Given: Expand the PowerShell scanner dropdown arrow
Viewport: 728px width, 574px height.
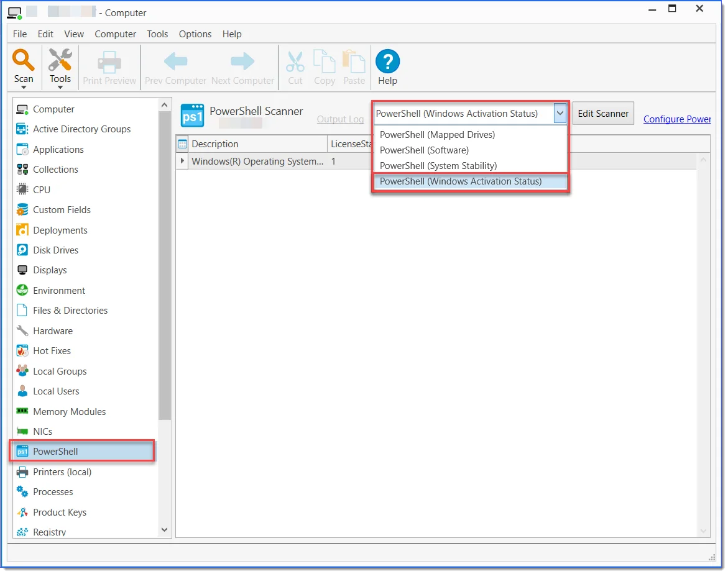Looking at the screenshot, I should coord(560,114).
